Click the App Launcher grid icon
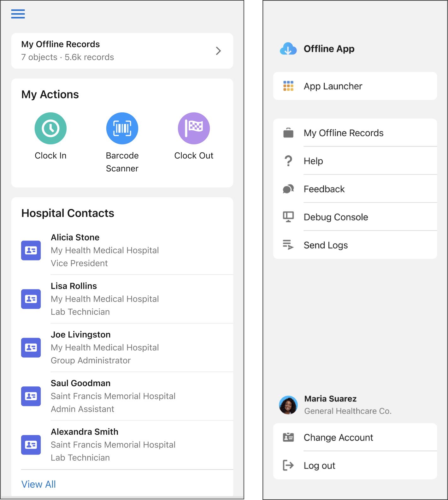The width and height of the screenshot is (448, 500). click(288, 86)
